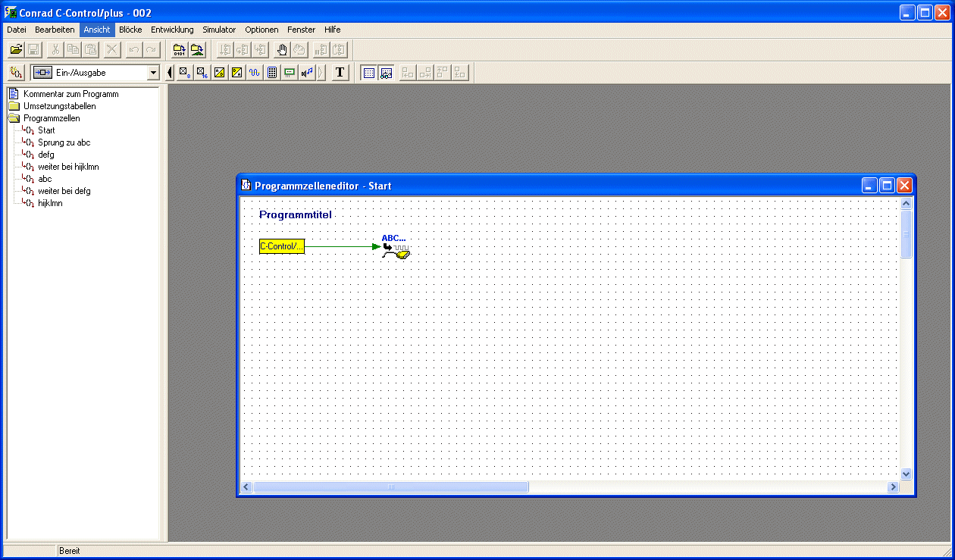
Task: Select the weiter bei defg cell
Action: click(x=64, y=191)
